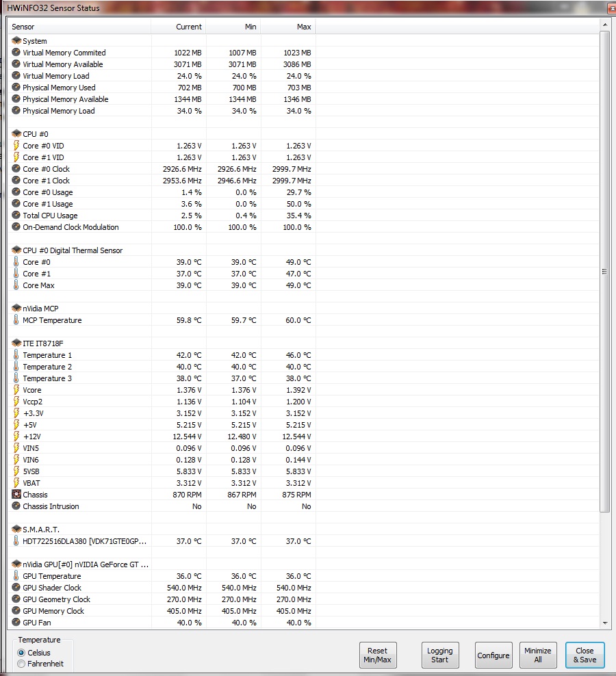Click the Sensor column header

pos(79,27)
